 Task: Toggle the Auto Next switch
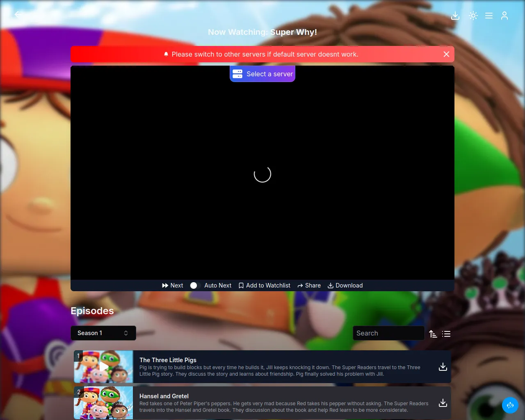coord(194,285)
